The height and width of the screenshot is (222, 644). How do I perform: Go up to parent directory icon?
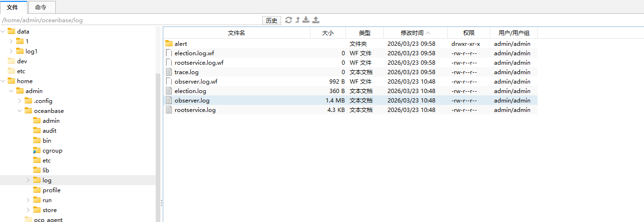(x=298, y=20)
